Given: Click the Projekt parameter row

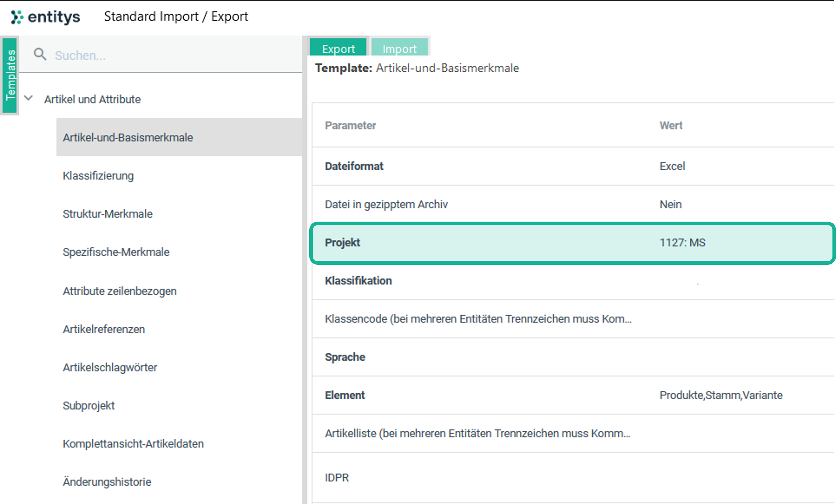Looking at the screenshot, I should (573, 243).
